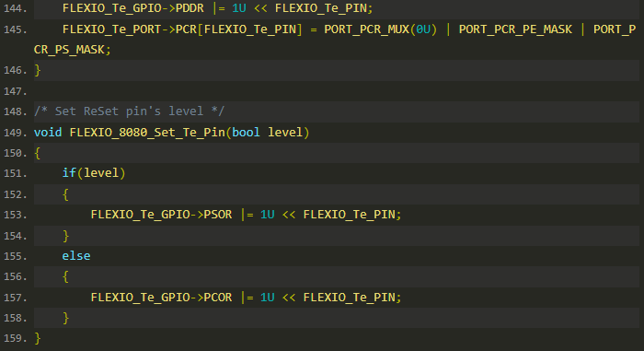Click the bool type in the parameter list
Screen dimensions: 644x351
246,132
